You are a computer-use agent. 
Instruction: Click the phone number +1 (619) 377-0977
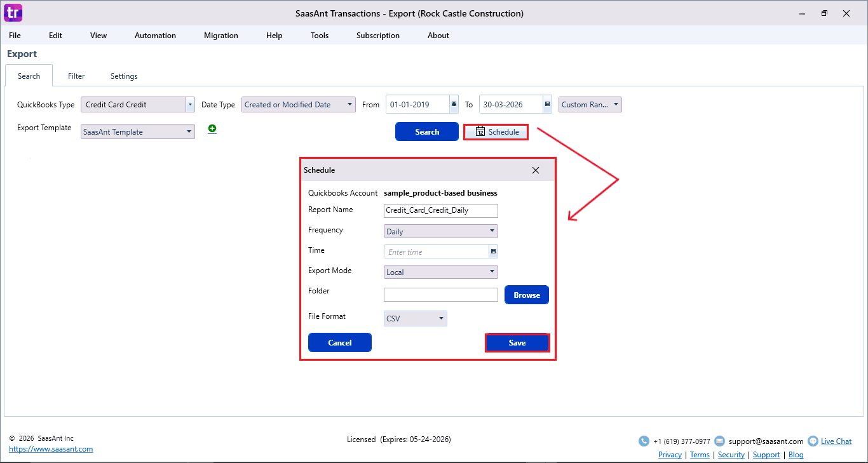pos(682,441)
